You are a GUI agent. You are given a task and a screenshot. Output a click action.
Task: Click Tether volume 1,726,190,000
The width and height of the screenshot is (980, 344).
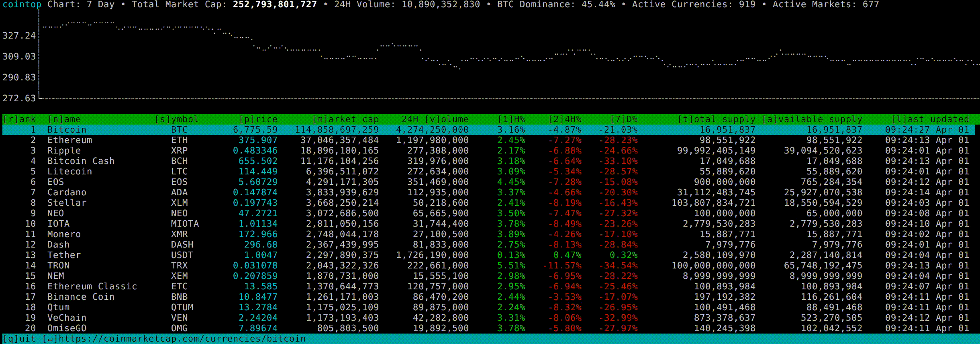coord(433,255)
